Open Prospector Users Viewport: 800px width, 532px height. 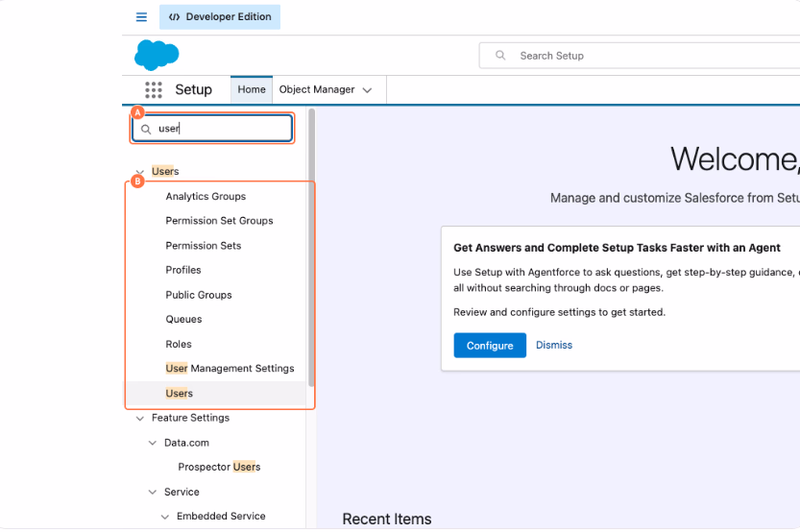(219, 468)
